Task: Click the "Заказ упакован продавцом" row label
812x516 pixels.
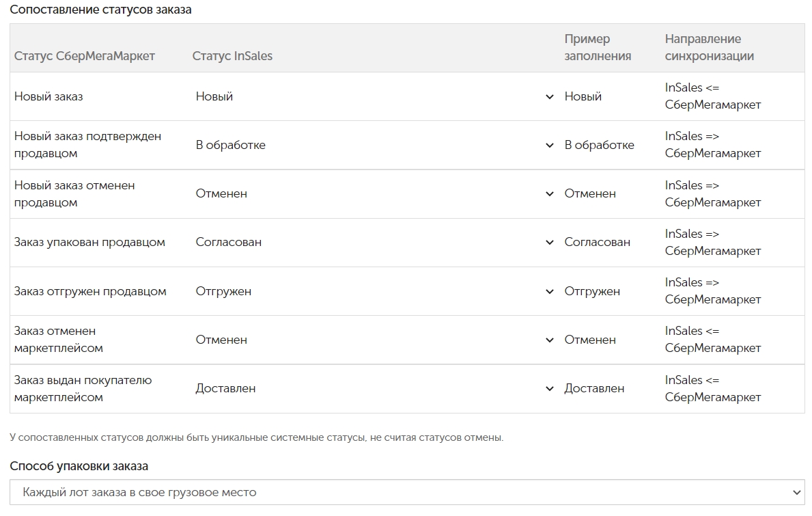Action: 89,243
